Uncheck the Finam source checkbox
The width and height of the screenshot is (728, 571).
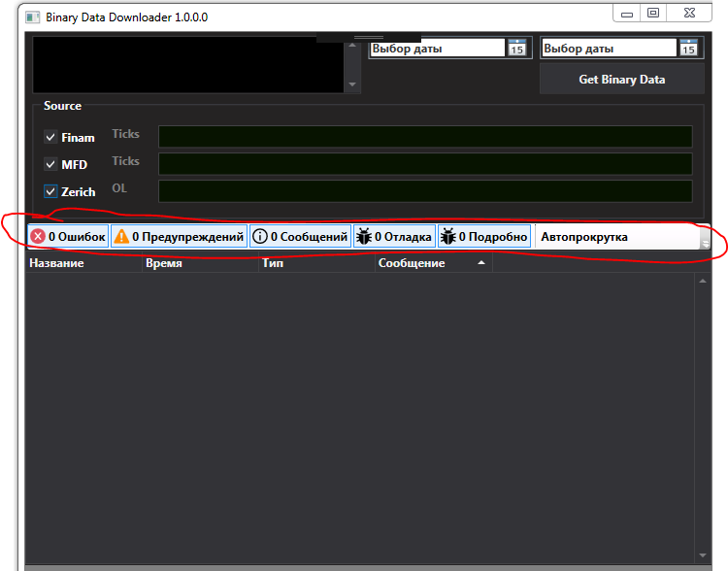(x=51, y=138)
